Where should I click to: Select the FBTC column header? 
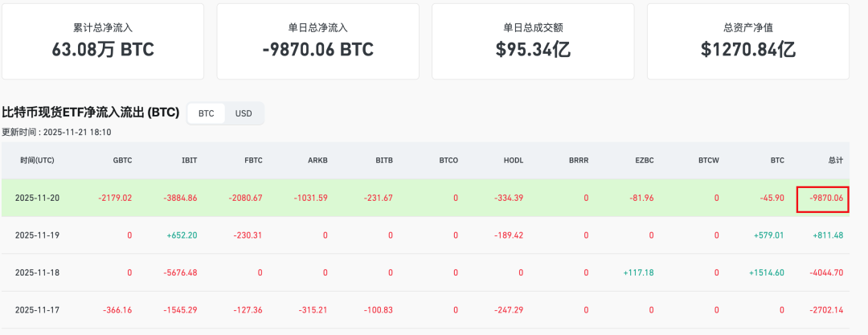[x=253, y=161]
